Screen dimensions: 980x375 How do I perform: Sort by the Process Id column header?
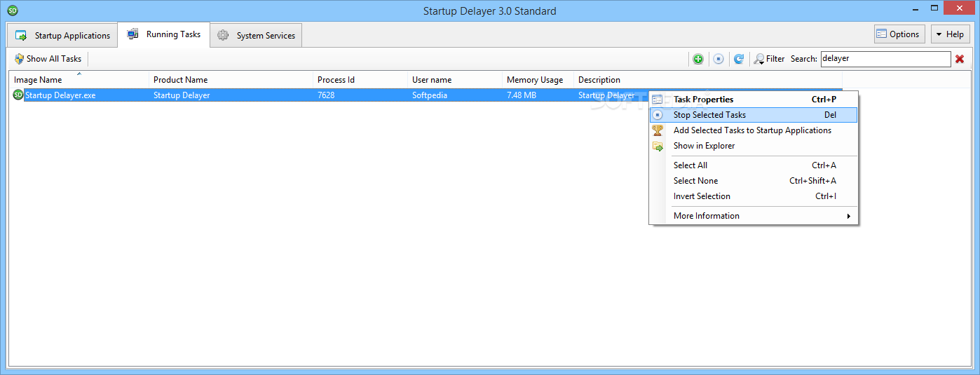pos(360,80)
